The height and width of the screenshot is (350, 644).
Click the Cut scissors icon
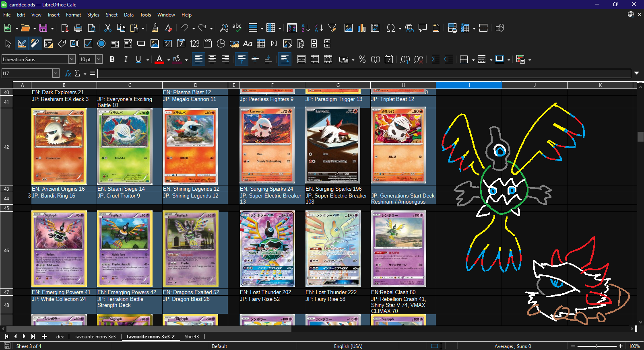coord(107,28)
